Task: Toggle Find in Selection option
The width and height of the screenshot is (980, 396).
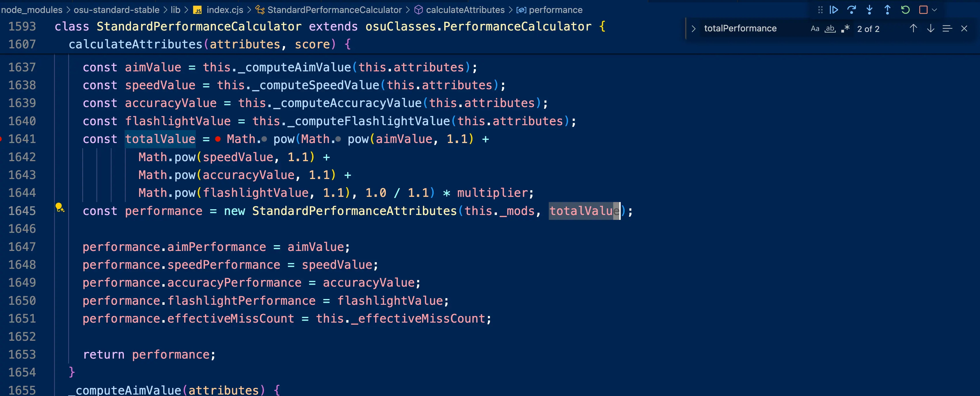Action: (947, 28)
